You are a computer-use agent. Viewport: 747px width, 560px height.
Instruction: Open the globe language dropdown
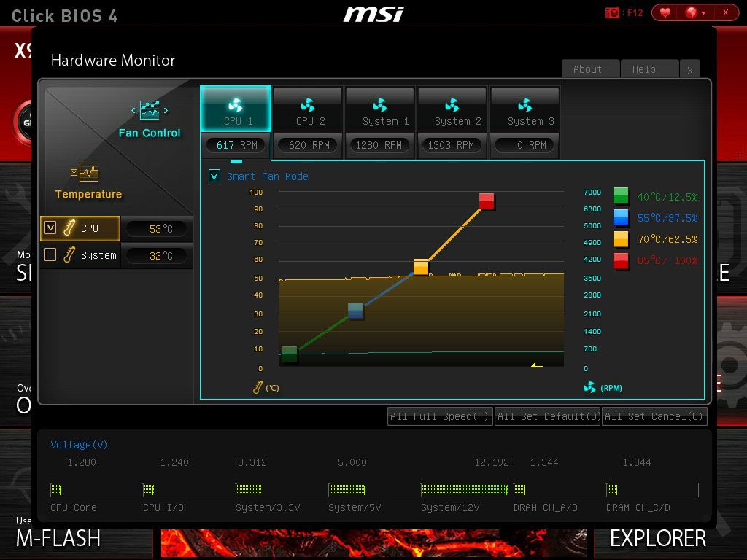pyautogui.click(x=696, y=13)
